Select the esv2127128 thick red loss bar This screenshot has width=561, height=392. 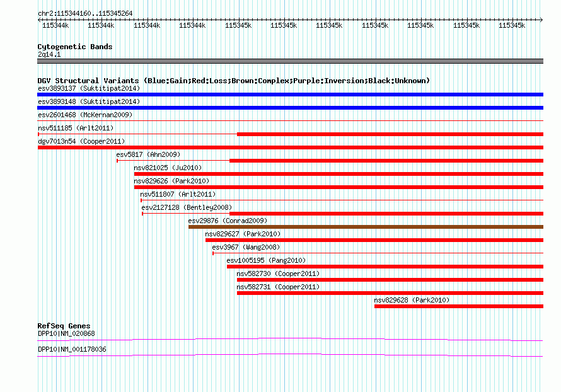(x=386, y=214)
